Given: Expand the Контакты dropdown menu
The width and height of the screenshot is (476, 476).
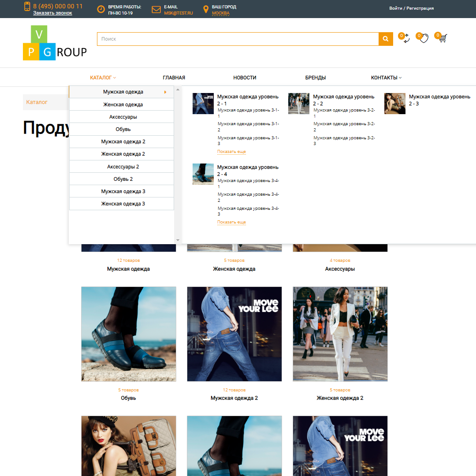Looking at the screenshot, I should [x=386, y=78].
